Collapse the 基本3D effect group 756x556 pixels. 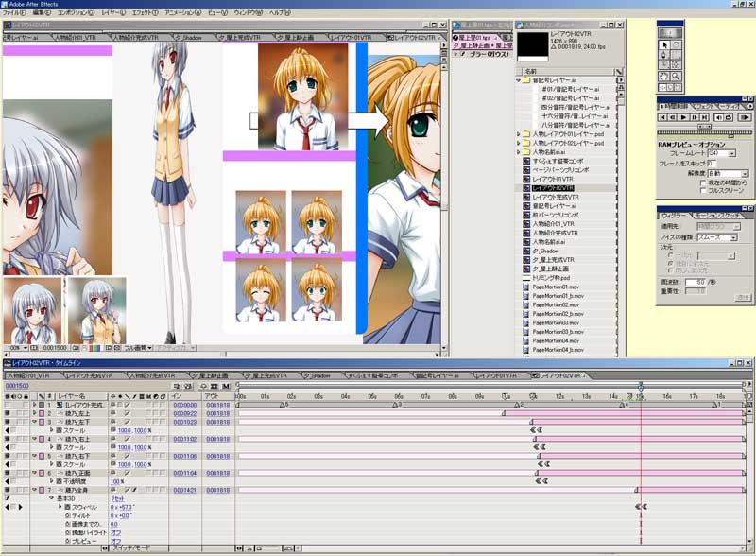point(51,498)
